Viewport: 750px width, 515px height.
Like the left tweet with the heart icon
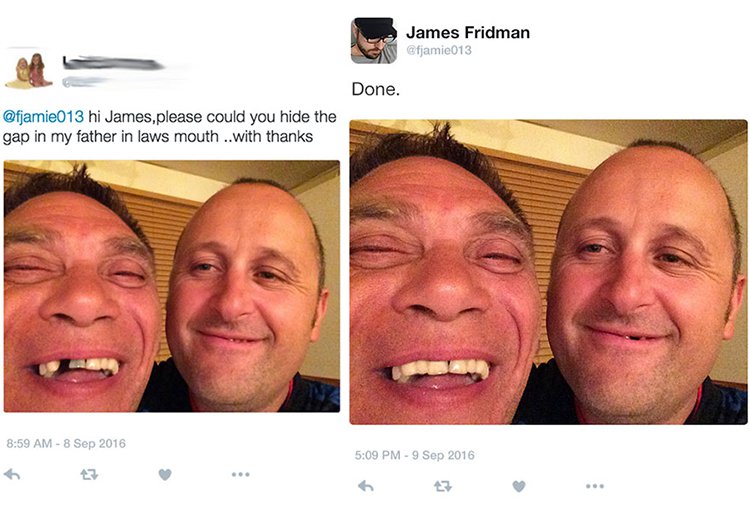pos(165,475)
